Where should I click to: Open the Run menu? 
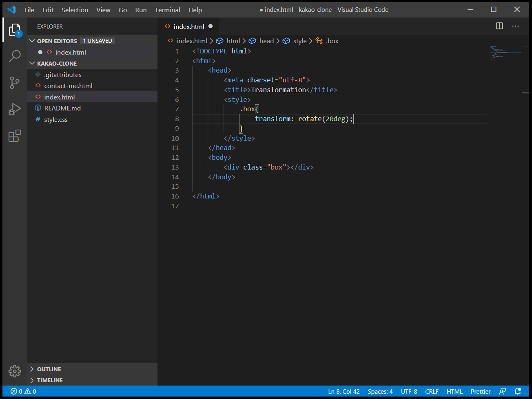point(141,10)
